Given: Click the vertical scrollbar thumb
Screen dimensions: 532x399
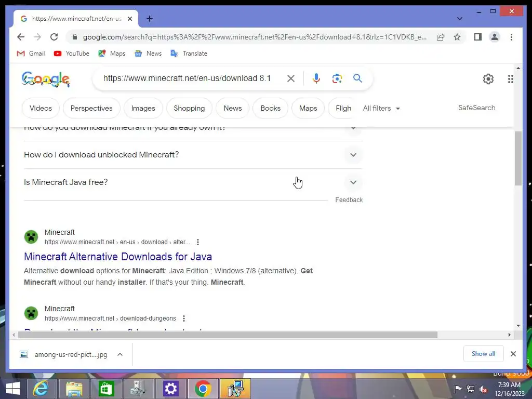Looking at the screenshot, I should coord(518,158).
